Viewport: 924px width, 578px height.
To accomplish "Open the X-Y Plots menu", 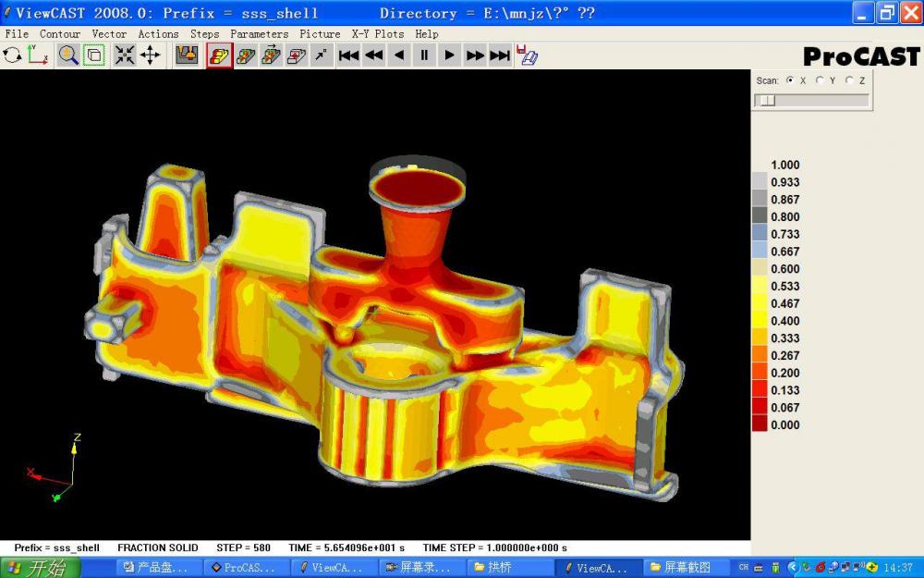I will pyautogui.click(x=377, y=34).
